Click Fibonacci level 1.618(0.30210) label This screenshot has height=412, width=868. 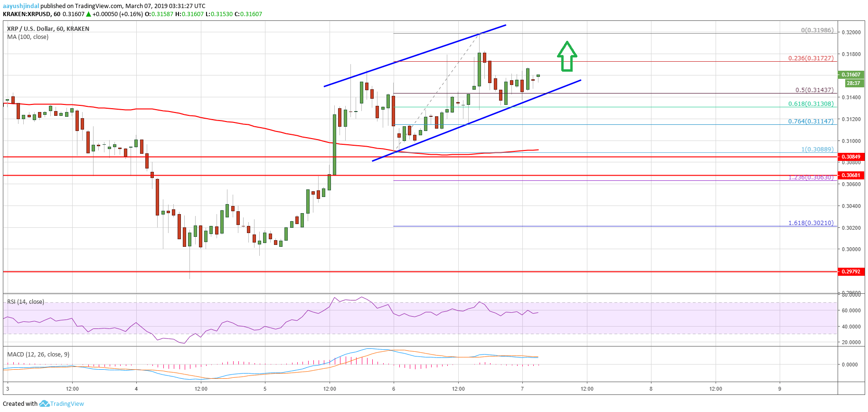pyautogui.click(x=811, y=223)
